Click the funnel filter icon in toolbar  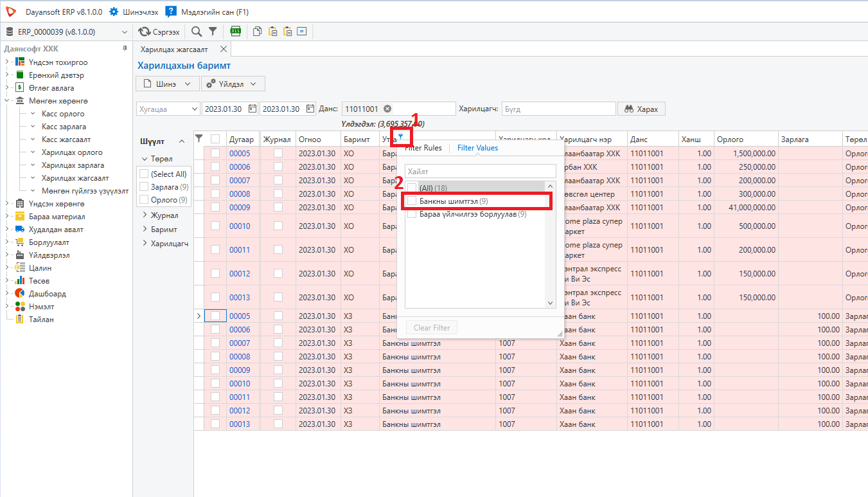pos(213,32)
